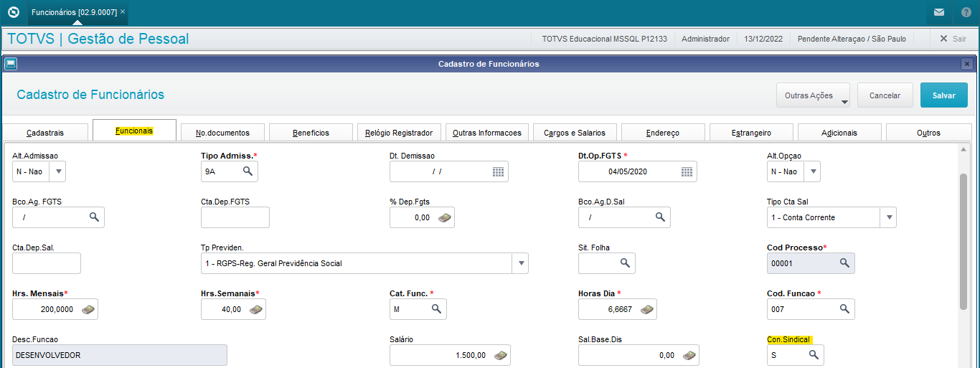Open calculator icon for Hrs.Semanais
The width and height of the screenshot is (980, 368).
(x=256, y=309)
